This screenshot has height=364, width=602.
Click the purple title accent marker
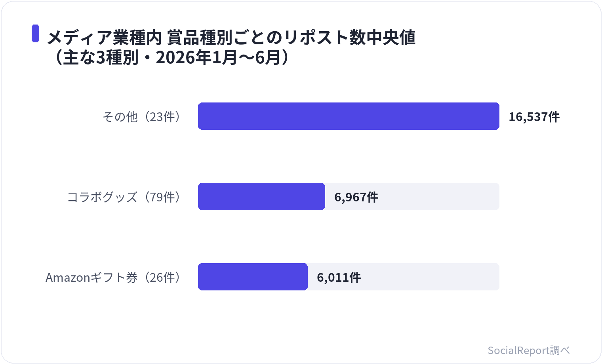[35, 33]
